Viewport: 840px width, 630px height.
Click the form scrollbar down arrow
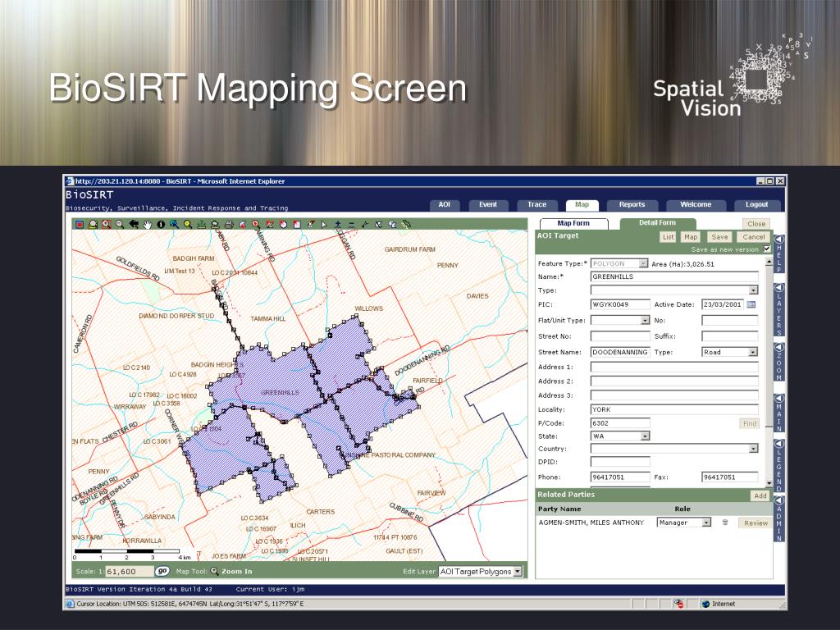coord(769,482)
